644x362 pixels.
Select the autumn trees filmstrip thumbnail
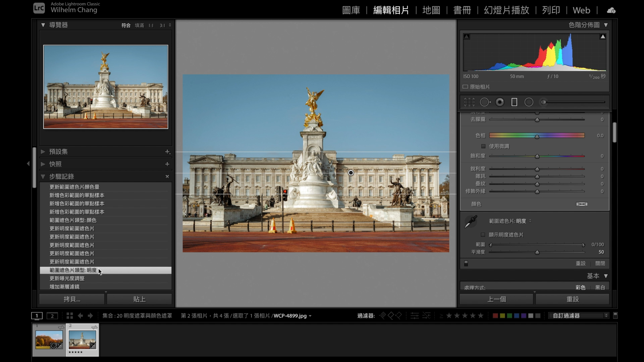(x=49, y=340)
